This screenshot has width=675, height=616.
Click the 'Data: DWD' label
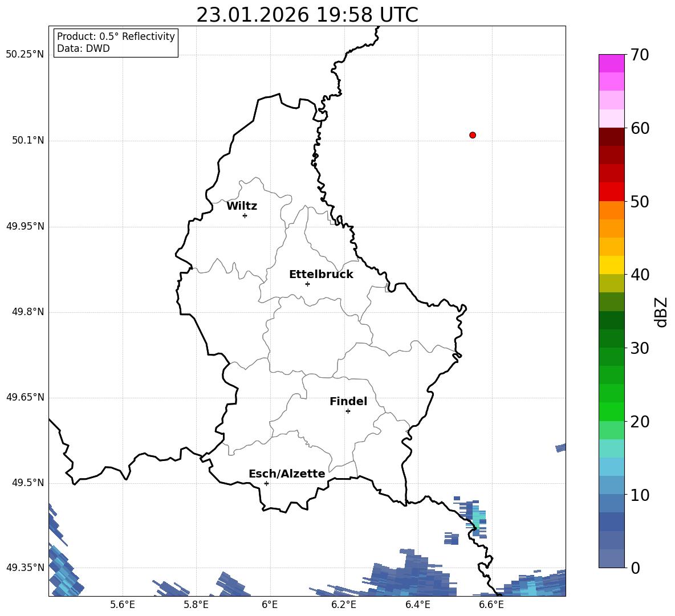click(x=83, y=48)
